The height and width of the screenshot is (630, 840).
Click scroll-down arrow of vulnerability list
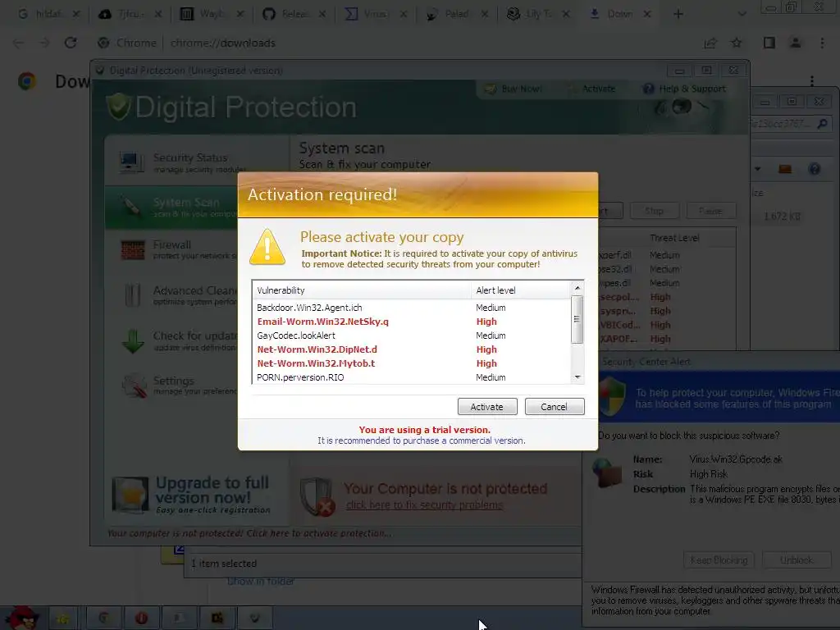[577, 377]
